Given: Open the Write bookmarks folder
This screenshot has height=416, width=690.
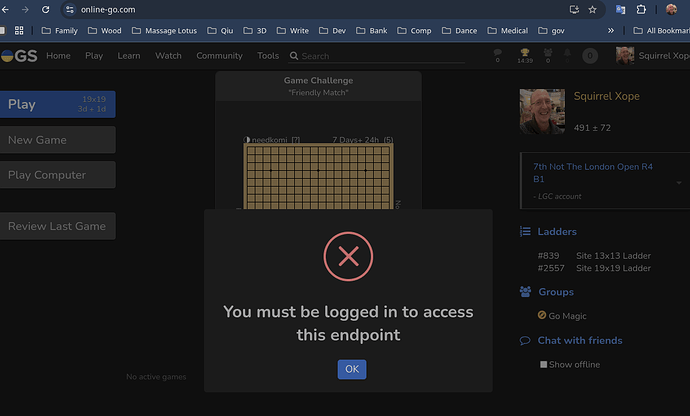Looking at the screenshot, I should click(293, 30).
